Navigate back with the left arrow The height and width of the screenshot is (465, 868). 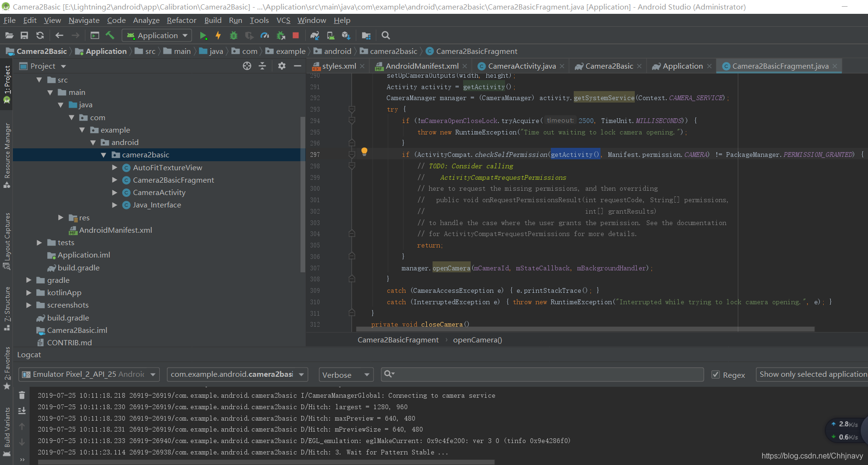coord(59,35)
